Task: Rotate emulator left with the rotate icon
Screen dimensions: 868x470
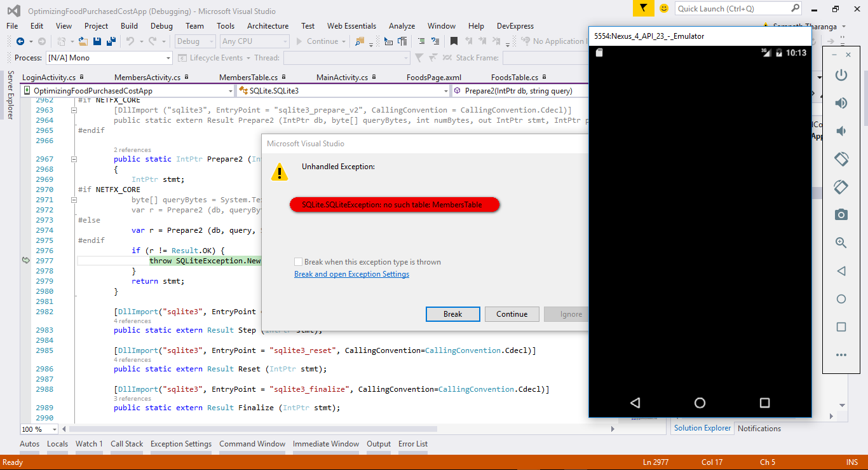Action: click(841, 159)
